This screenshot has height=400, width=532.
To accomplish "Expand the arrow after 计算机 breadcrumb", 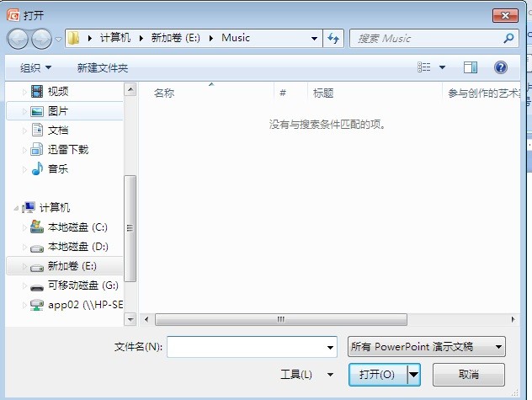I will pos(141,39).
